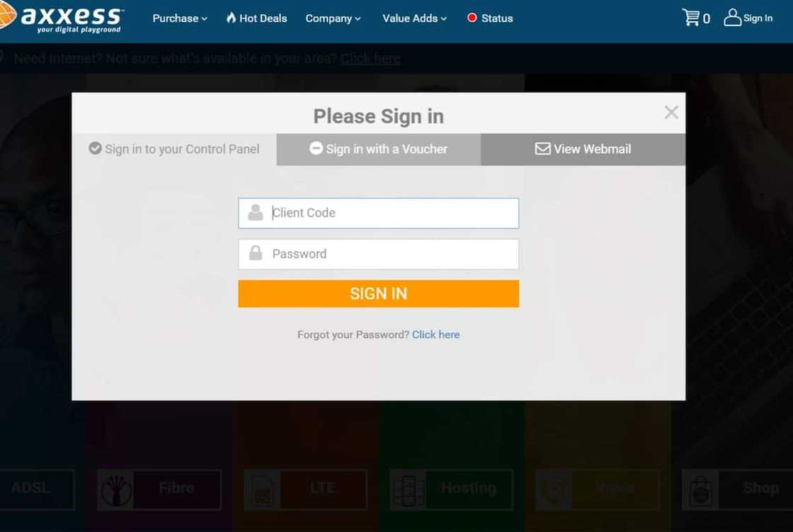Open the Company dropdown menu
Image resolution: width=793 pixels, height=532 pixels.
tap(333, 18)
